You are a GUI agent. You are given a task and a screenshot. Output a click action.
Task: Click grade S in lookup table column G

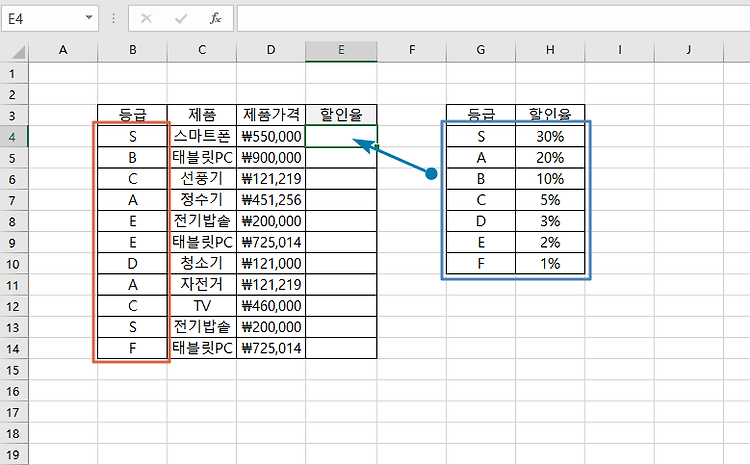click(481, 136)
